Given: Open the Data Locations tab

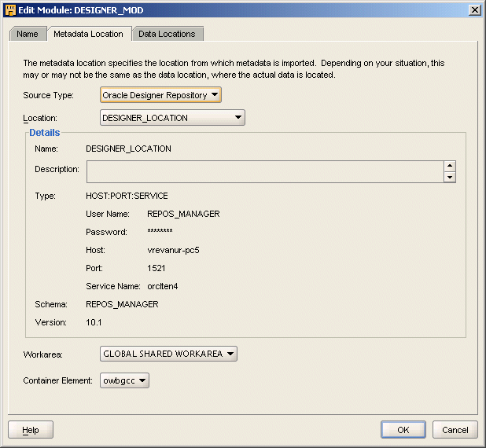Looking at the screenshot, I should click(x=168, y=34).
